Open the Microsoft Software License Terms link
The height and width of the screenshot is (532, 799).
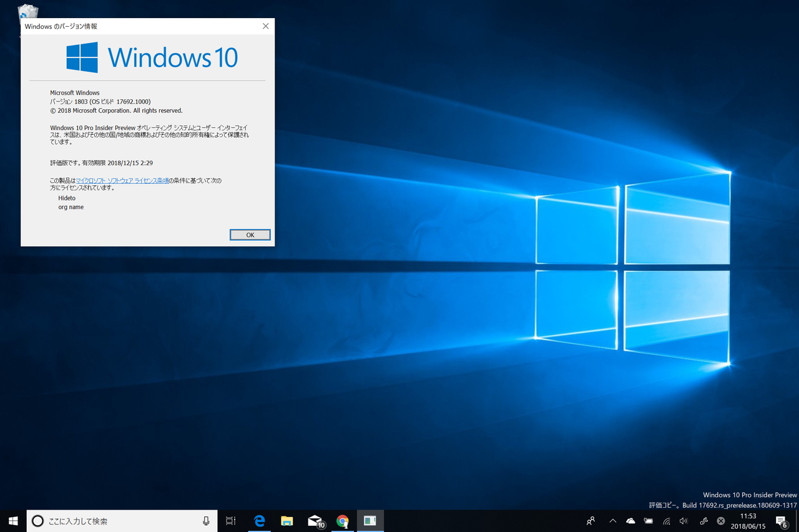tap(121, 180)
